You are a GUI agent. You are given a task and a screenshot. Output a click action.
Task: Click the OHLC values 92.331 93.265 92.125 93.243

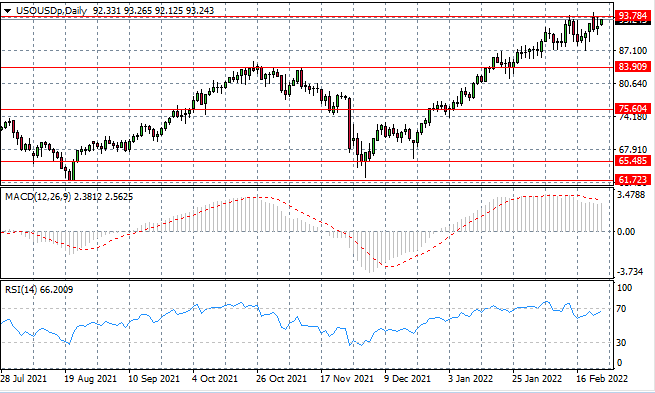tap(153, 11)
